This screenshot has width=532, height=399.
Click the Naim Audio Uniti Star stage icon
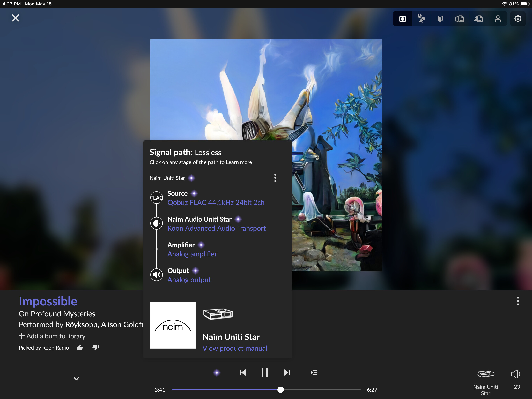(x=157, y=223)
